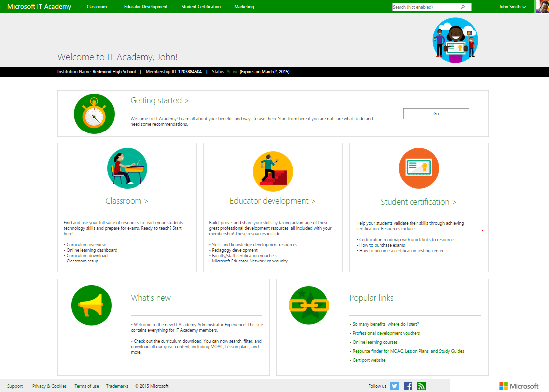Open the Student certification heading link
Image resolution: width=549 pixels, height=392 pixels.
point(418,202)
